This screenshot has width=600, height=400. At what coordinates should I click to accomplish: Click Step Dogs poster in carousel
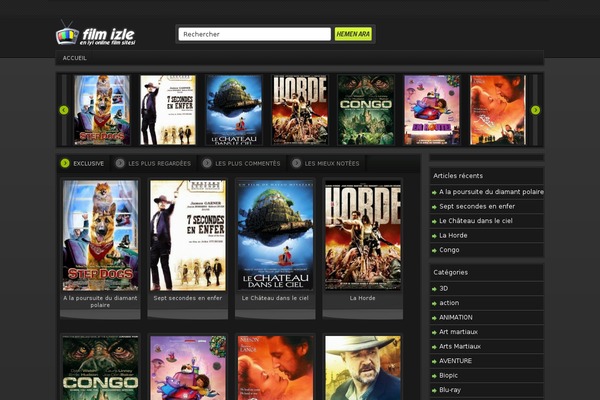[102, 110]
